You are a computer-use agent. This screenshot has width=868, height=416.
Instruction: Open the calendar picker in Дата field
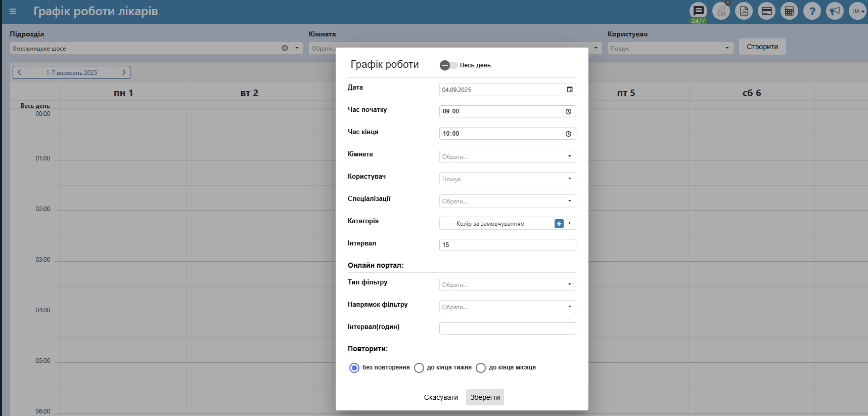point(570,90)
